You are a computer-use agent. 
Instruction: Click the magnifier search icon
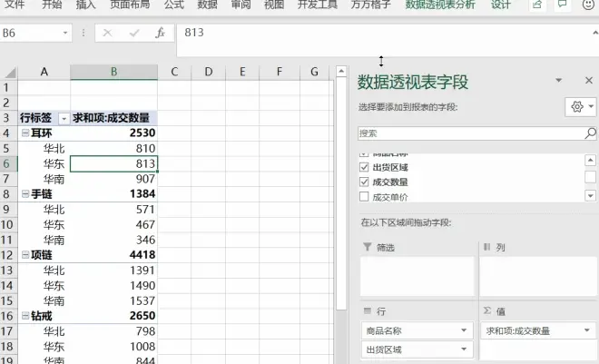click(590, 133)
